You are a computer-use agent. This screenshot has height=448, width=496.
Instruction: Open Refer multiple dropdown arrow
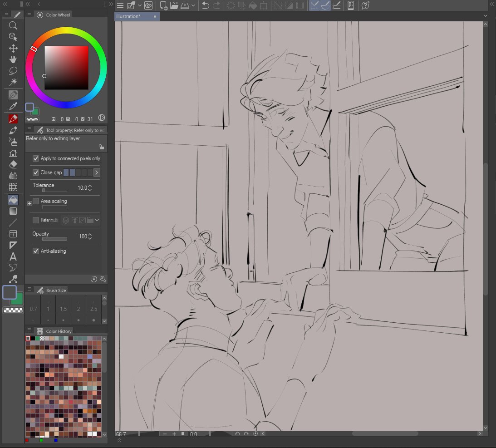click(97, 220)
